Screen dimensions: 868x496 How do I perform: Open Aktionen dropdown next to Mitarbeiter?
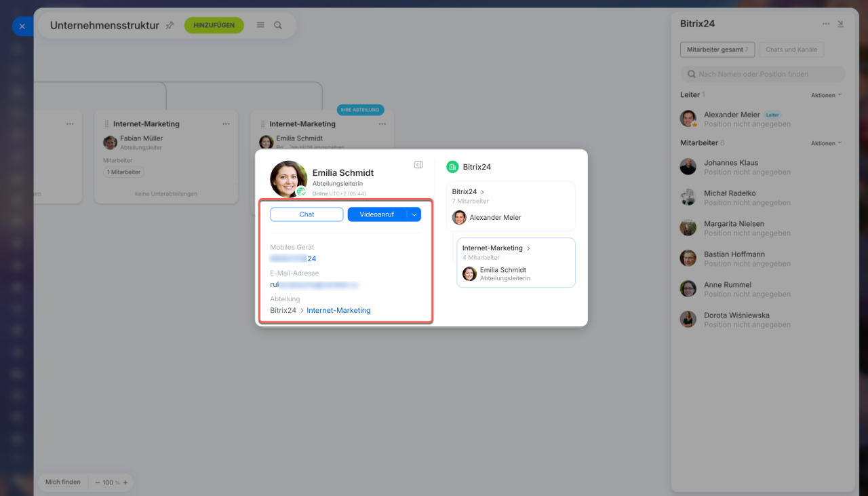826,143
